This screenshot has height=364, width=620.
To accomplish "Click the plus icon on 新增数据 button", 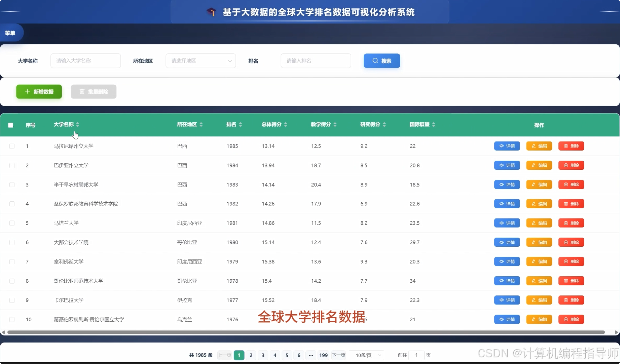I will tap(28, 91).
